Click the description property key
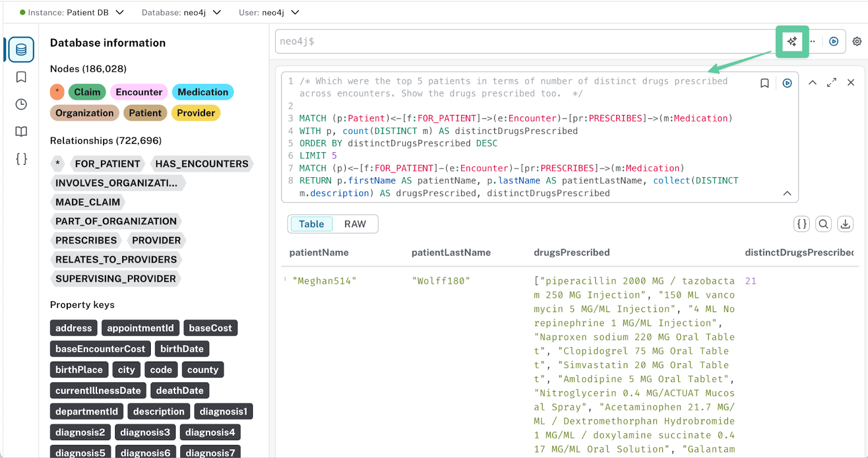868x458 pixels. [159, 411]
